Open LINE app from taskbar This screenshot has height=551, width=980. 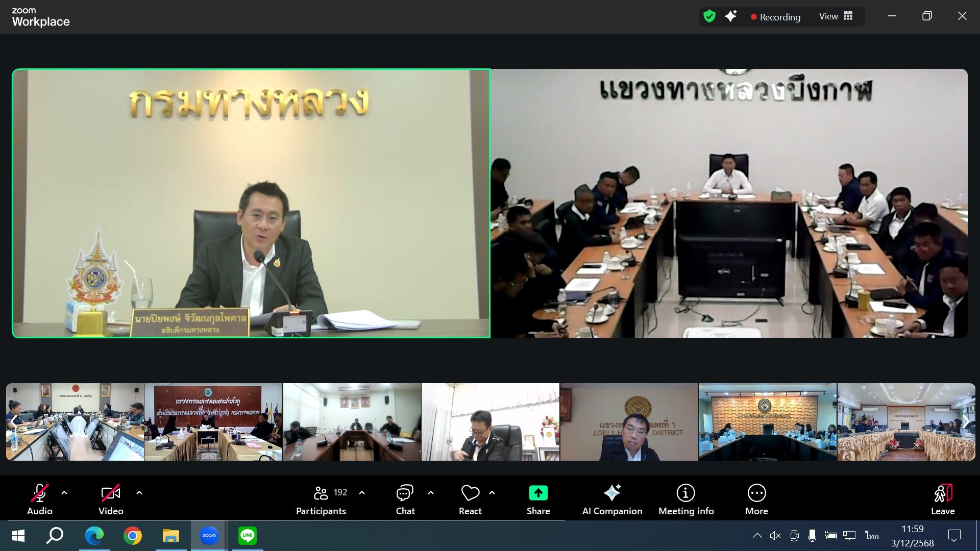click(x=248, y=536)
